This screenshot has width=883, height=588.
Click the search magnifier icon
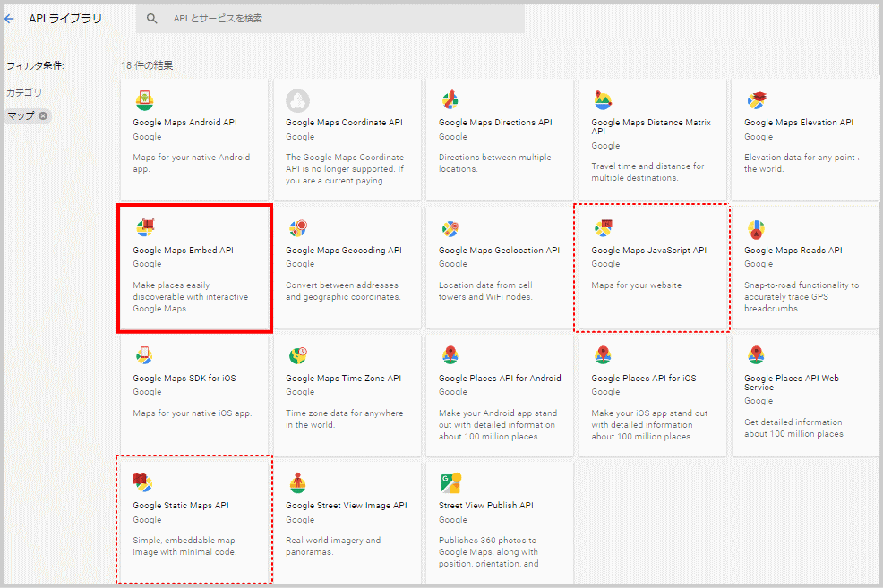click(152, 19)
